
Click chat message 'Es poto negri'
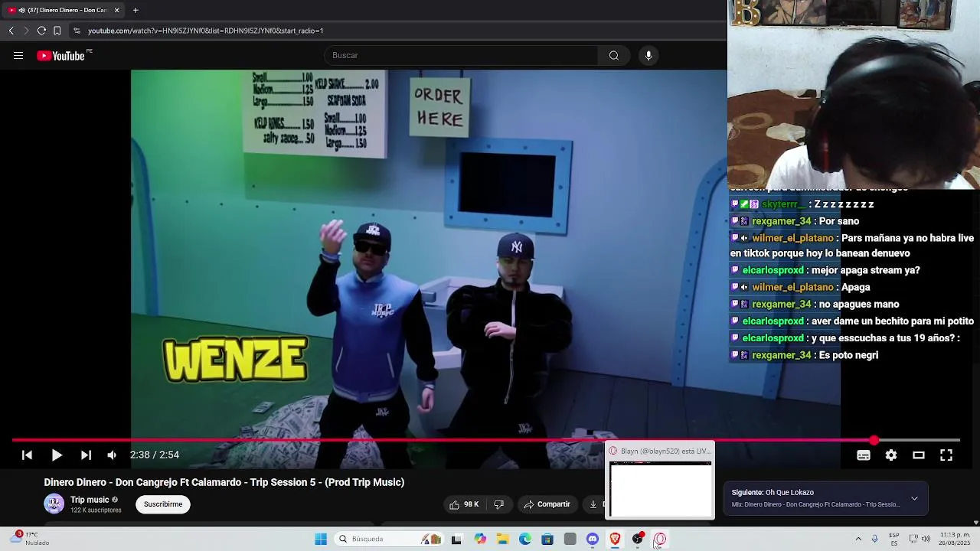848,355
